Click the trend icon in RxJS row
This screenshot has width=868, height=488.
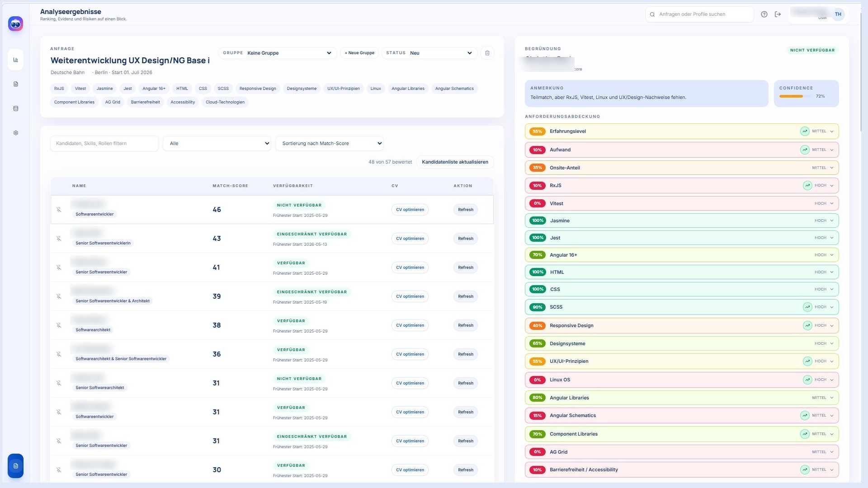[x=807, y=185]
